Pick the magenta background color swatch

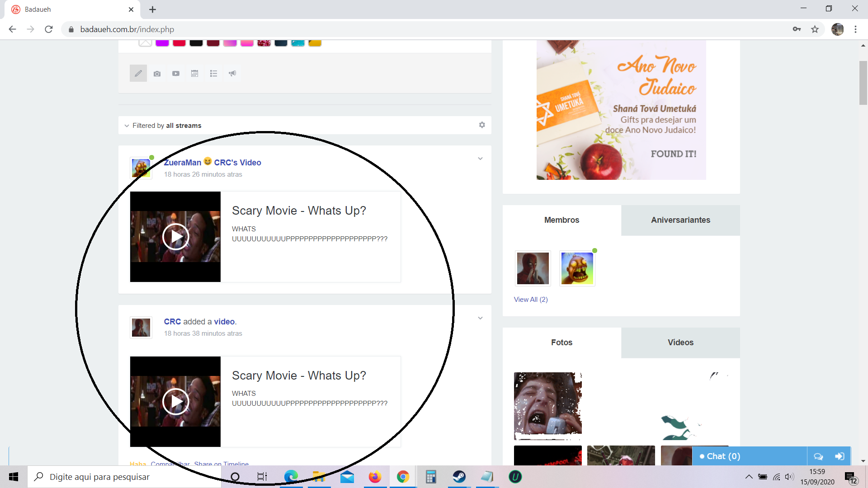(x=162, y=43)
